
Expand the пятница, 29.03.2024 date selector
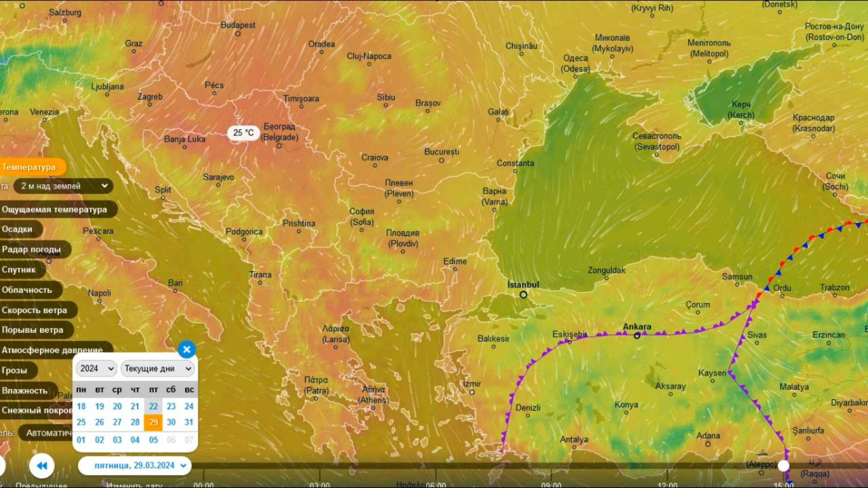(x=135, y=465)
